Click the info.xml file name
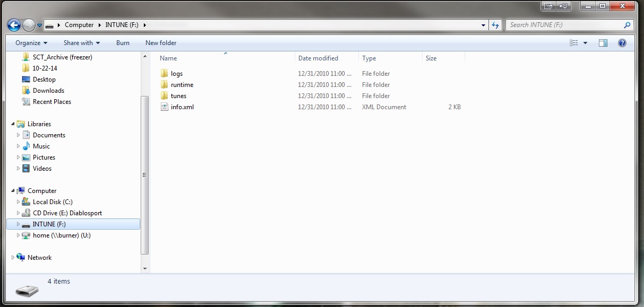Image resolution: width=644 pixels, height=307 pixels. pyautogui.click(x=182, y=107)
